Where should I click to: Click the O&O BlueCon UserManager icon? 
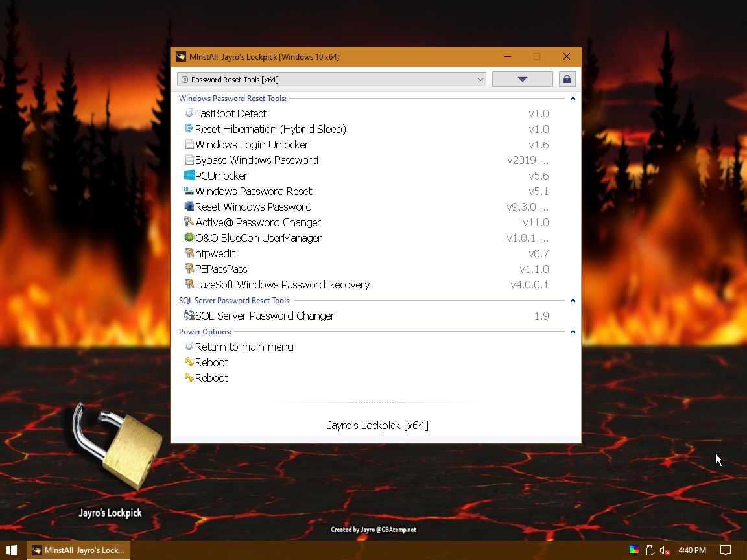coord(189,237)
